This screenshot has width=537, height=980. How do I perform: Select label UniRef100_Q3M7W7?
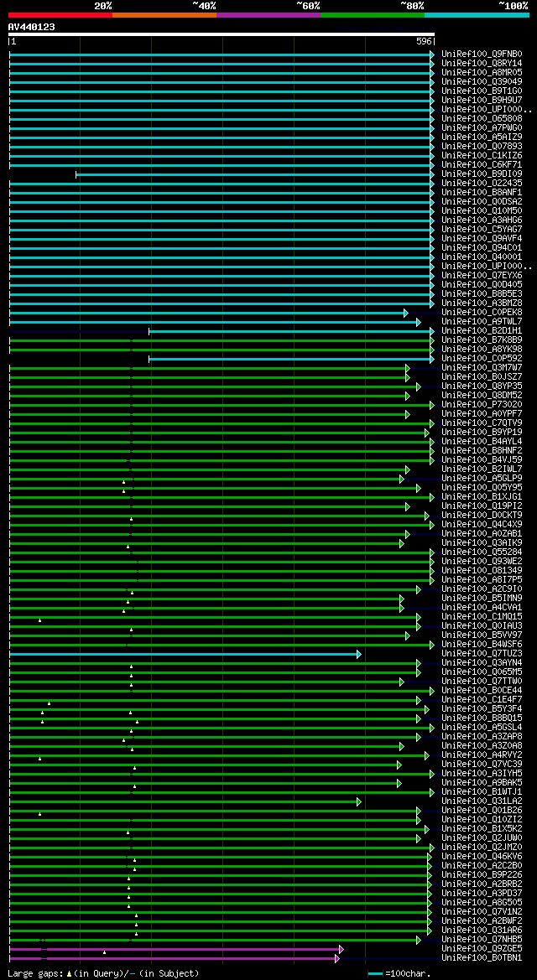pos(482,368)
